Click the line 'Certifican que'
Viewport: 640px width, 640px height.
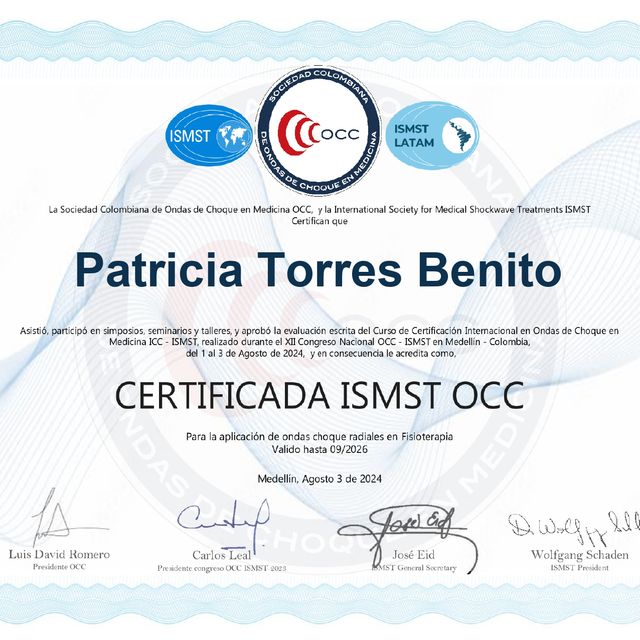320,221
